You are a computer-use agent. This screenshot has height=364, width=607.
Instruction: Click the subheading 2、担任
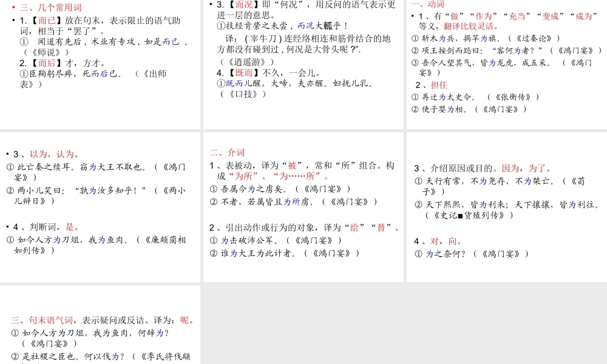point(431,85)
